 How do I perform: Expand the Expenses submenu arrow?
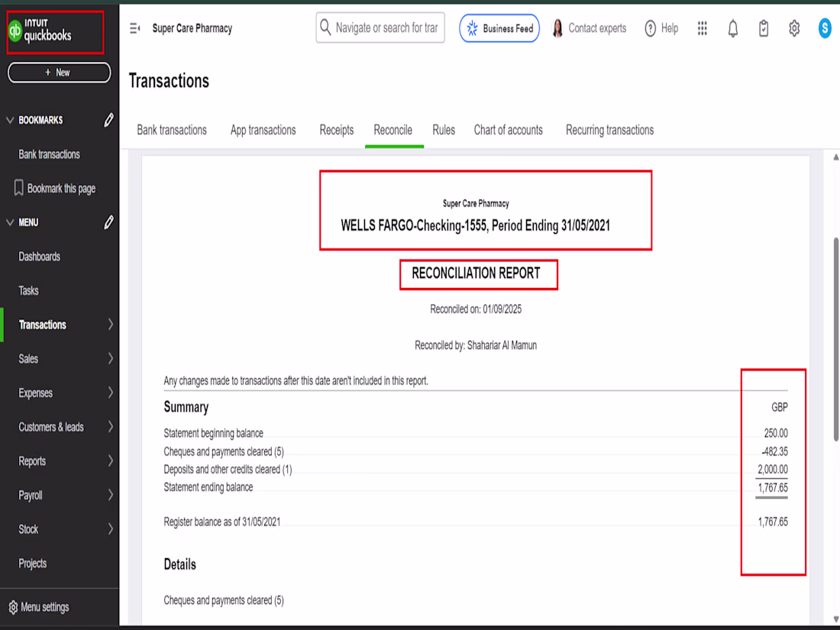111,393
